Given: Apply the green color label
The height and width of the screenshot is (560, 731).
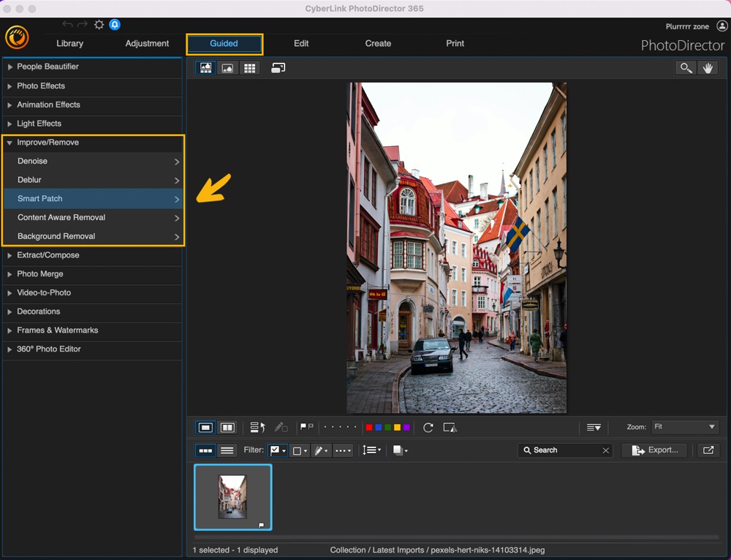Looking at the screenshot, I should click(x=388, y=427).
